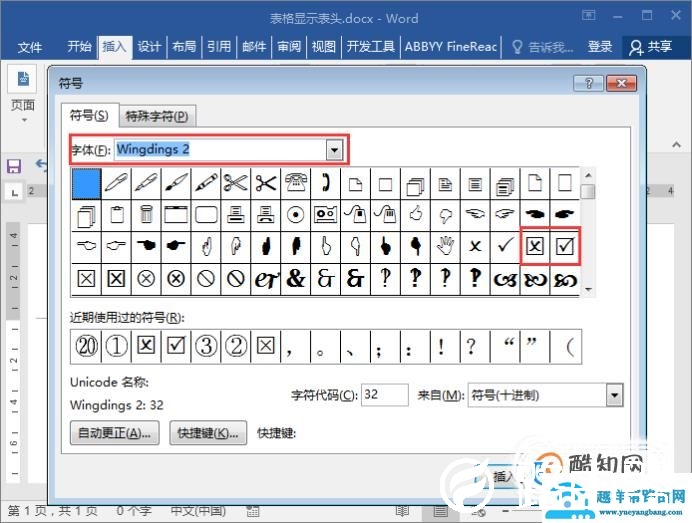Image resolution: width=692 pixels, height=523 pixels.
Task: Pick the bold ampersand symbol in fourth row
Action: click(x=295, y=278)
